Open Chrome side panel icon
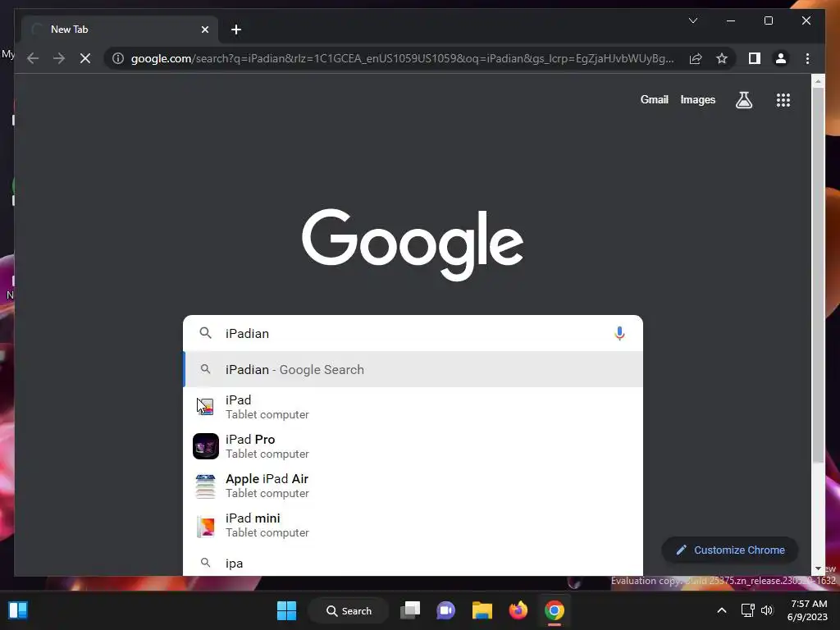 (755, 58)
